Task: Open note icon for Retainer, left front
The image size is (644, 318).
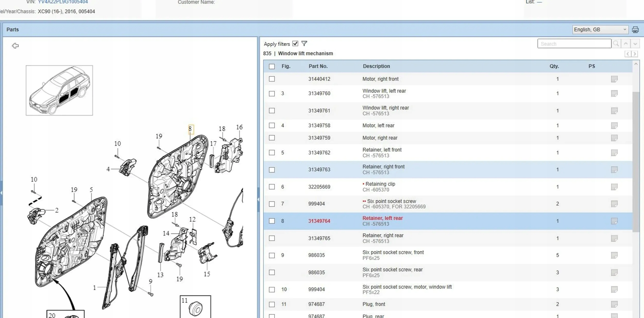Action: [x=614, y=153]
